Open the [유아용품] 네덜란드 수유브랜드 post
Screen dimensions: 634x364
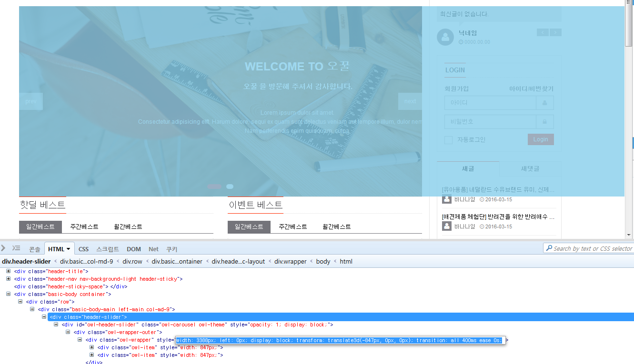click(x=498, y=189)
